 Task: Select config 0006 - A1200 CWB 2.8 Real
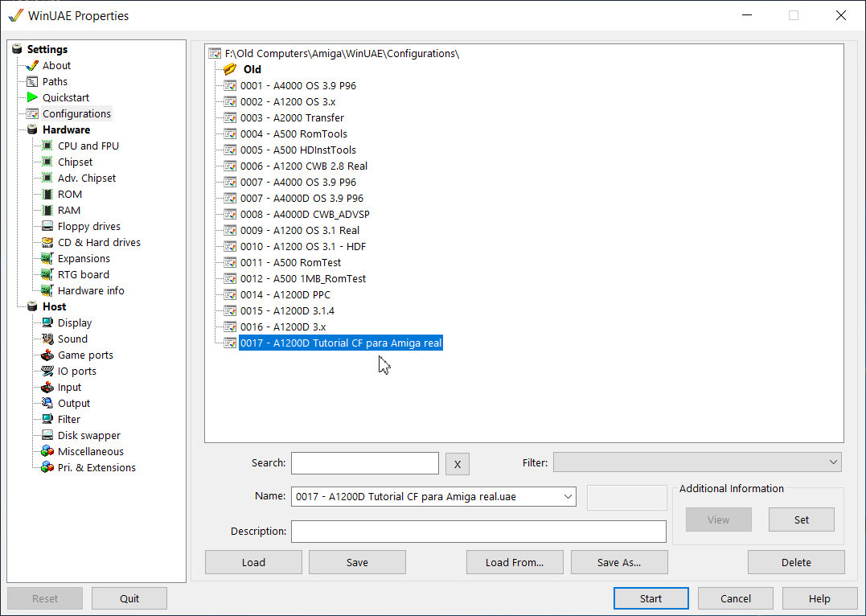tap(304, 166)
